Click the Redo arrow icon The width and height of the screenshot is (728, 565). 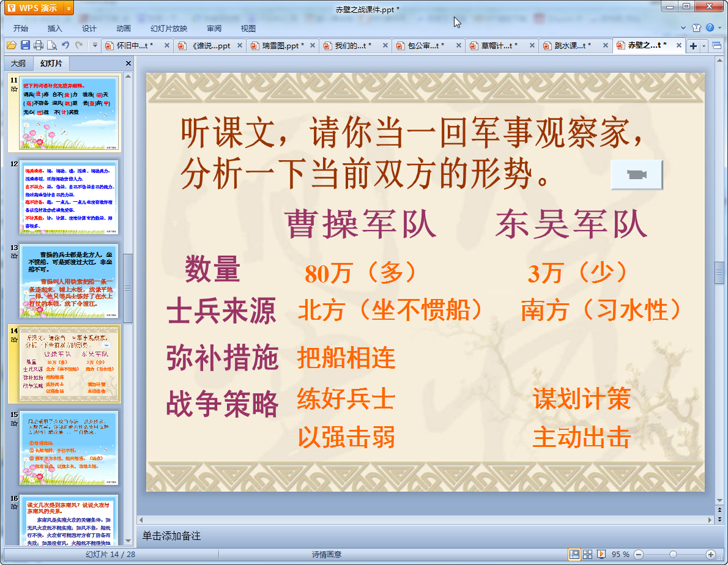point(79,45)
